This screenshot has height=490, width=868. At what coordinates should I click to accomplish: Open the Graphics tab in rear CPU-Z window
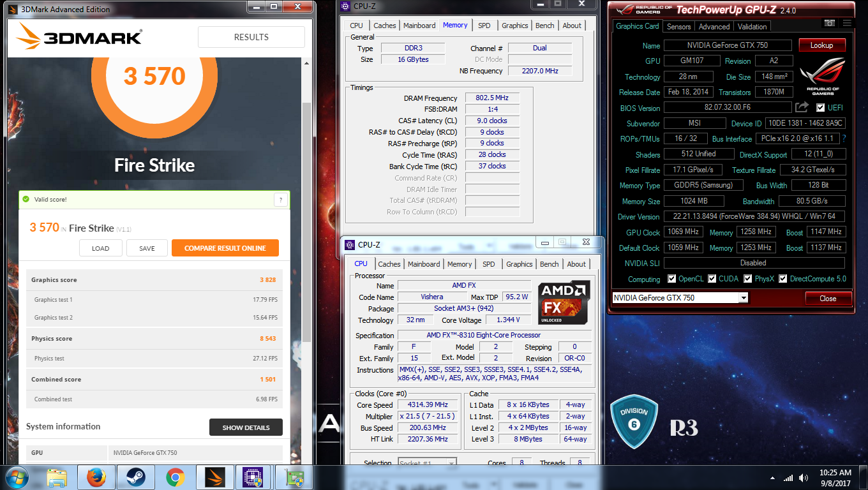pyautogui.click(x=514, y=26)
